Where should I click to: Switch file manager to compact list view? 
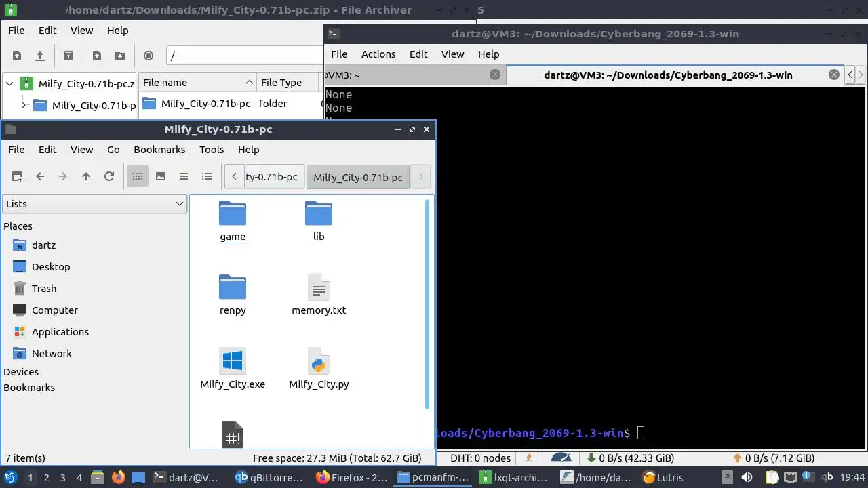(x=184, y=176)
